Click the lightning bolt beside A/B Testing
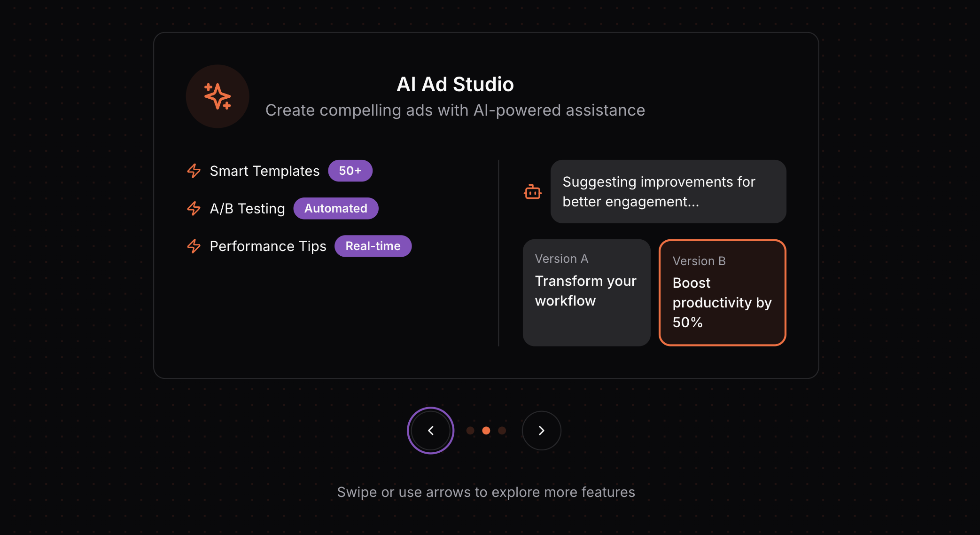Viewport: 980px width, 535px height. point(194,208)
